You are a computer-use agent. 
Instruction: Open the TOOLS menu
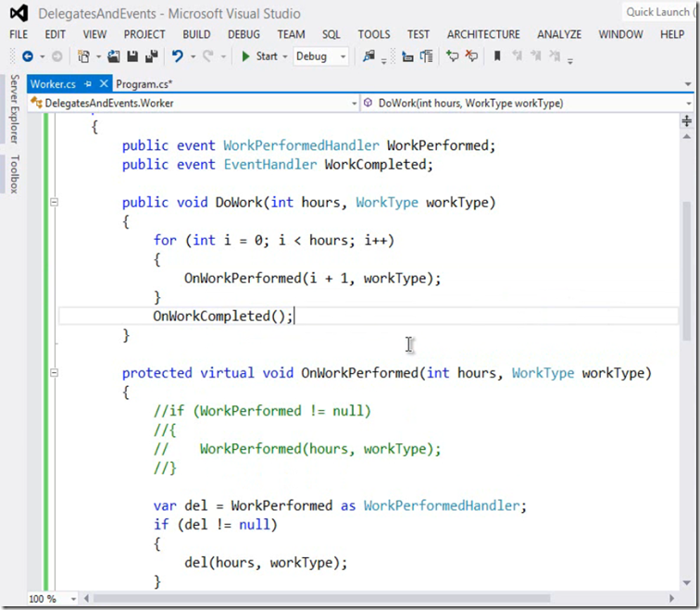click(x=374, y=34)
